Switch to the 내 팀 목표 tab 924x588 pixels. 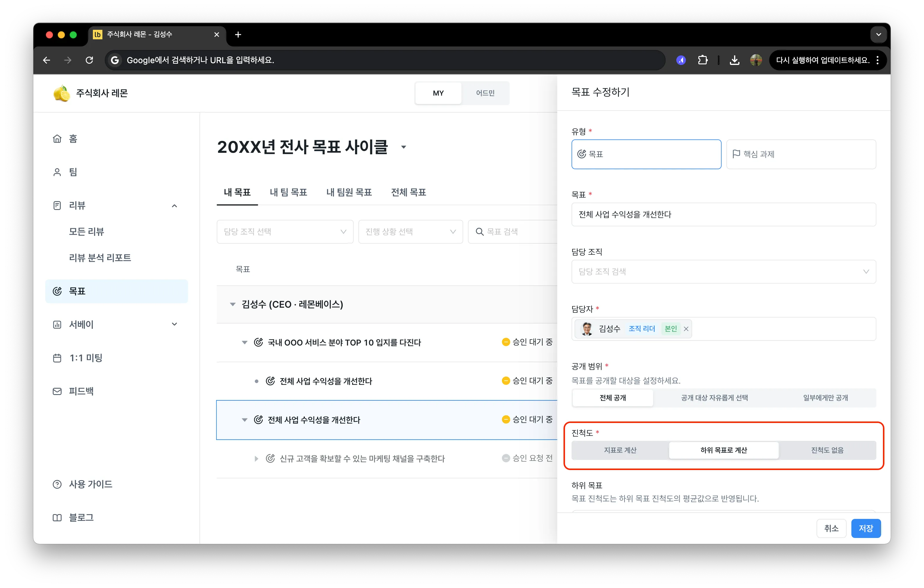coord(288,192)
